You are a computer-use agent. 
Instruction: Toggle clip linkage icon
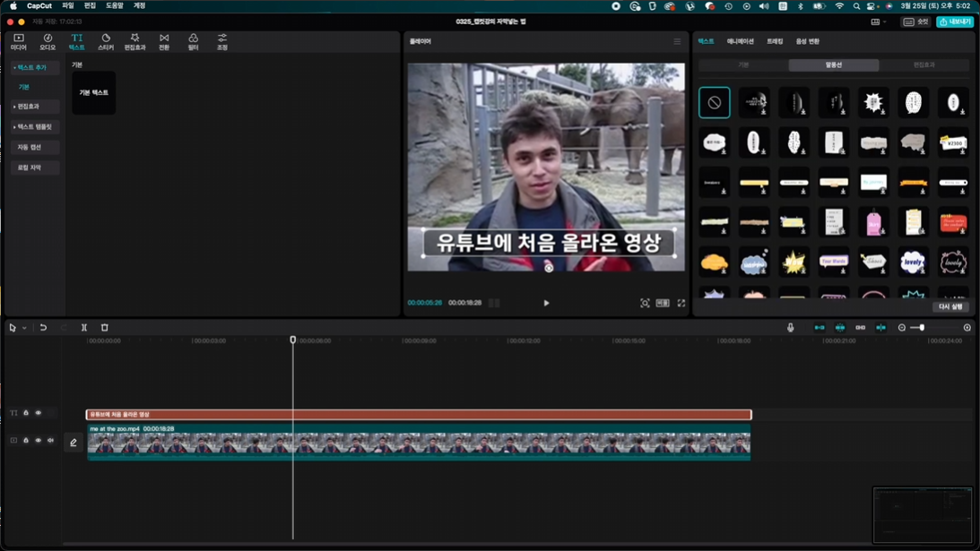click(x=861, y=327)
